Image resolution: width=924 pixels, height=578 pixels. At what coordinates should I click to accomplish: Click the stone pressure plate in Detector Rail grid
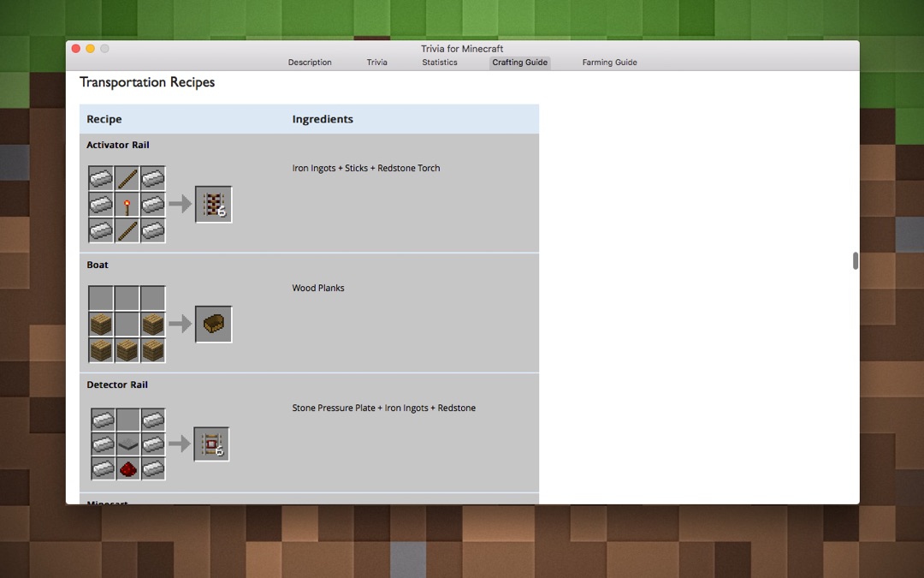point(127,444)
